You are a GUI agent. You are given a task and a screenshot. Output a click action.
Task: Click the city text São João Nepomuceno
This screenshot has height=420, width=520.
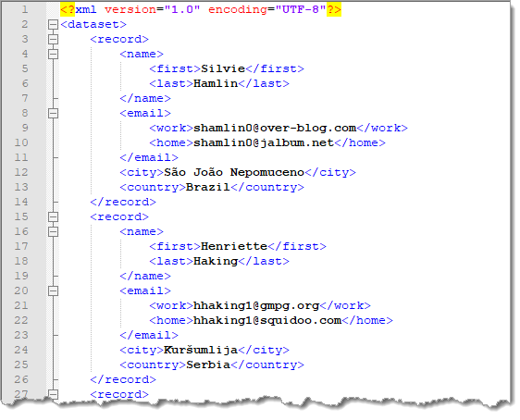coord(234,172)
